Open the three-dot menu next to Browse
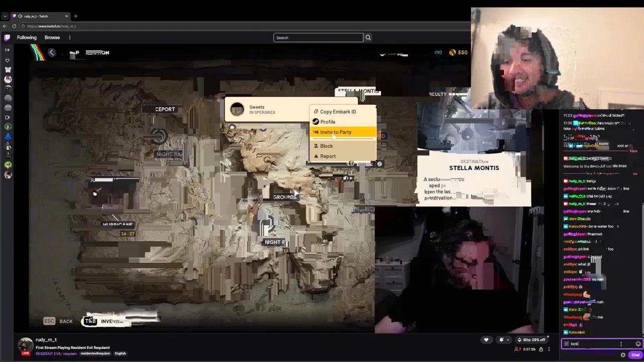This screenshot has width=644, height=362. point(70,38)
